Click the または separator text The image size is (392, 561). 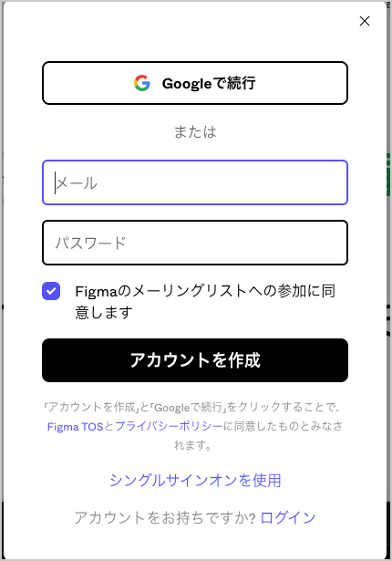(x=195, y=131)
